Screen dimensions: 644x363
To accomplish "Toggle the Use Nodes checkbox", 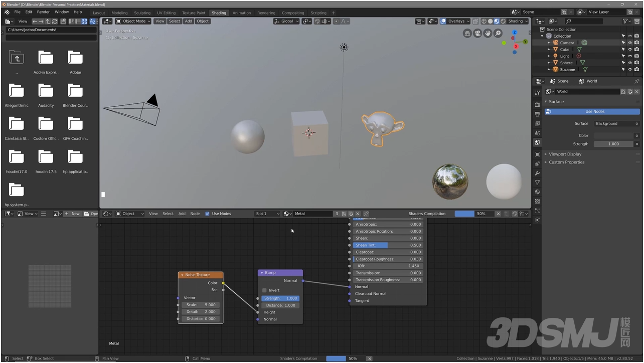I will click(208, 214).
